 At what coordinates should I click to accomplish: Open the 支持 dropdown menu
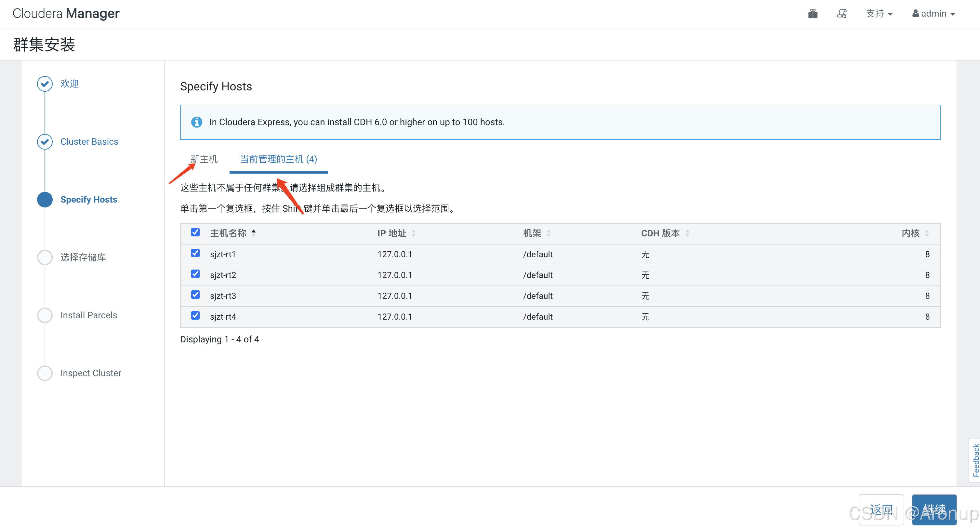(x=879, y=14)
